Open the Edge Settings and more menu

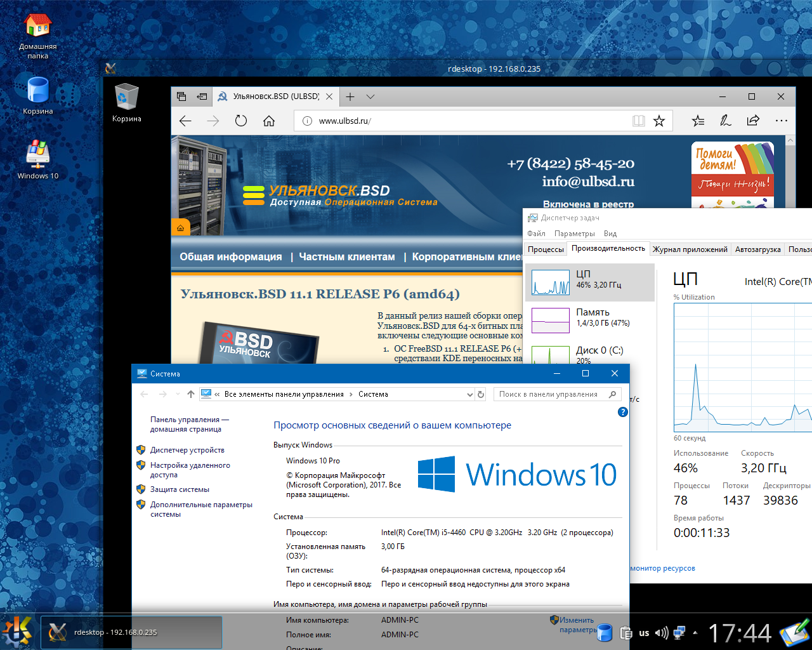(781, 121)
